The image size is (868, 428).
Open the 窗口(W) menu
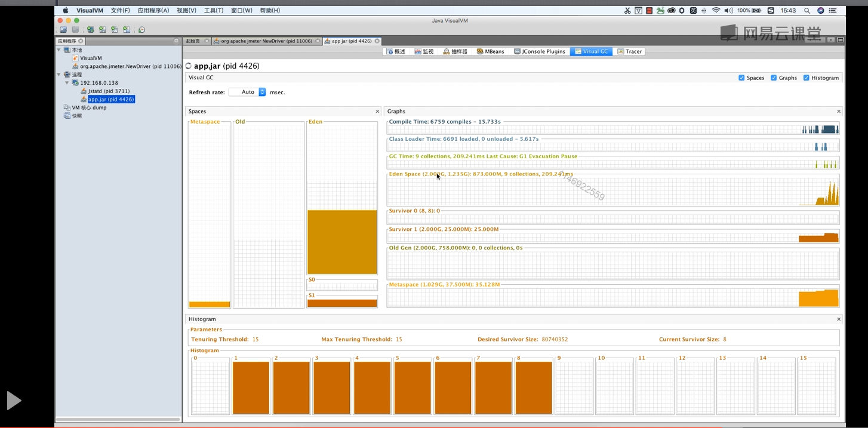tap(242, 10)
